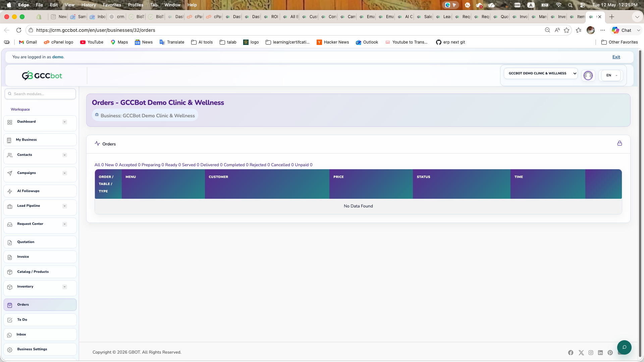
Task: Filter orders by New status
Action: [x=111, y=165]
